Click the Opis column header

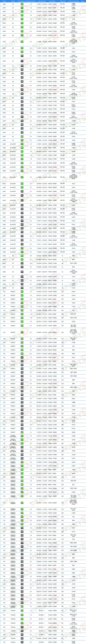point(83,1)
